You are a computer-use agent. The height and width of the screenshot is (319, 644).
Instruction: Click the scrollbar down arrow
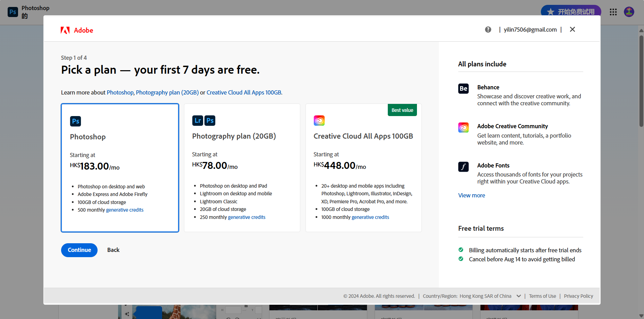(641, 316)
